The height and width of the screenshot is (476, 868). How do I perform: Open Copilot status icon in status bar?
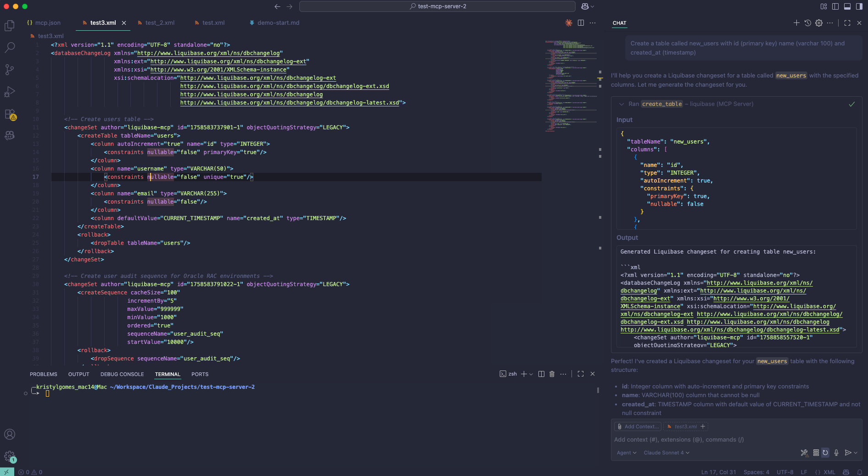point(846,472)
